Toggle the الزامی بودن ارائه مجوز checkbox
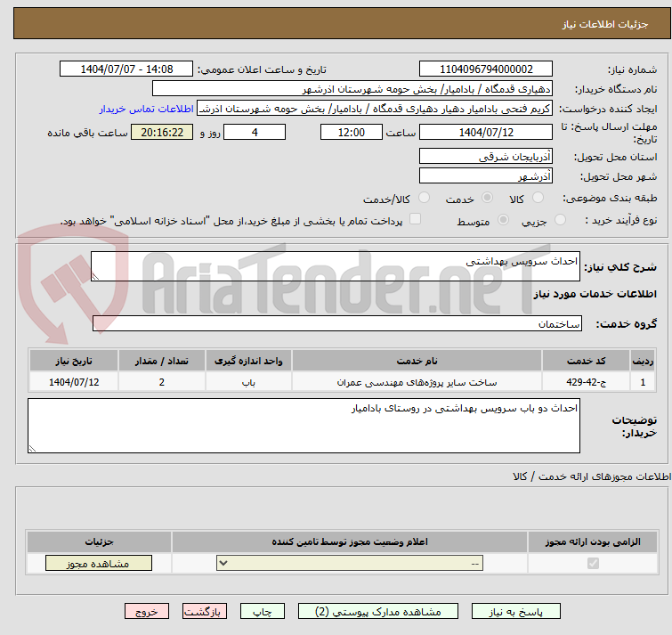Viewport: 672px width, 635px height. pos(593,563)
